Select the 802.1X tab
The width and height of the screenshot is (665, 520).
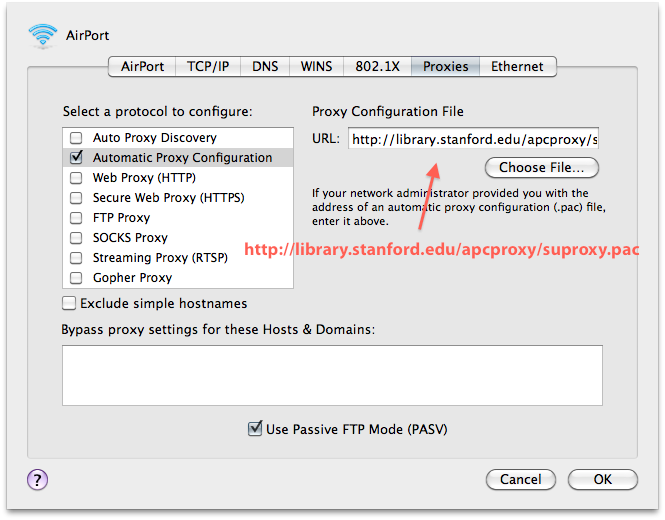[377, 67]
